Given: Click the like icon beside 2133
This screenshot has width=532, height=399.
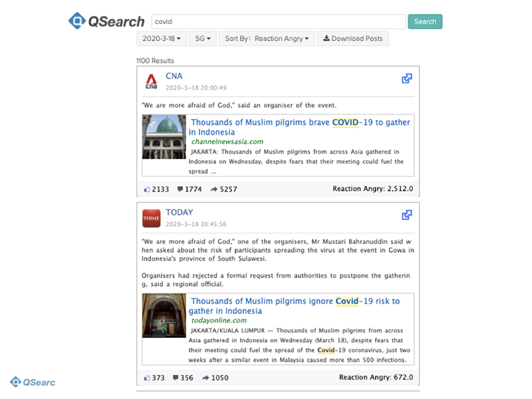Looking at the screenshot, I should coord(147,190).
